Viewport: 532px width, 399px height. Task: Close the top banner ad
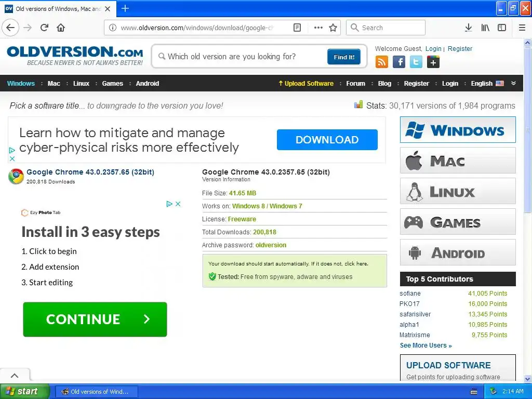12,158
